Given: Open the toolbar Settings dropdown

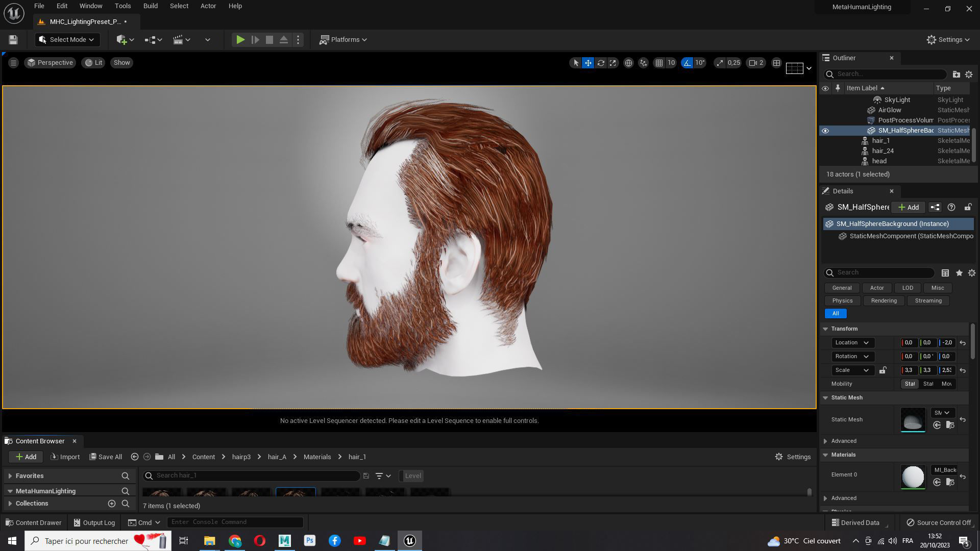Looking at the screenshot, I should [948, 40].
